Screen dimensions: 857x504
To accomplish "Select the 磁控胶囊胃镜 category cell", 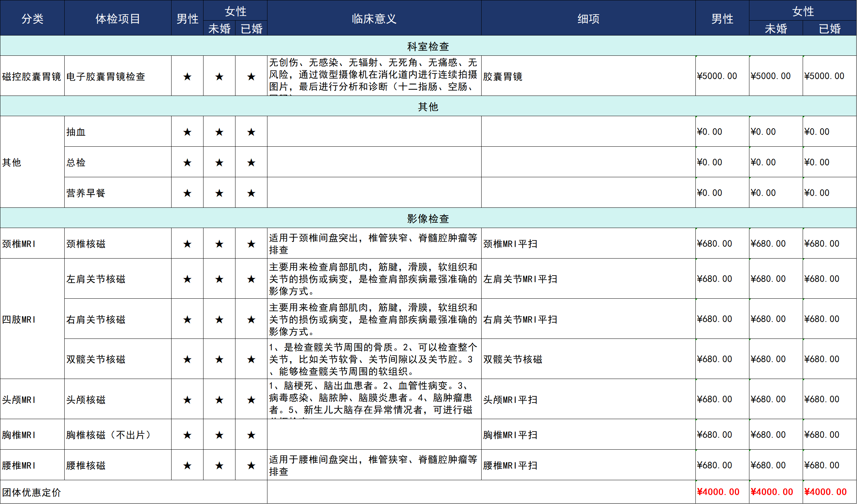I will (x=32, y=76).
